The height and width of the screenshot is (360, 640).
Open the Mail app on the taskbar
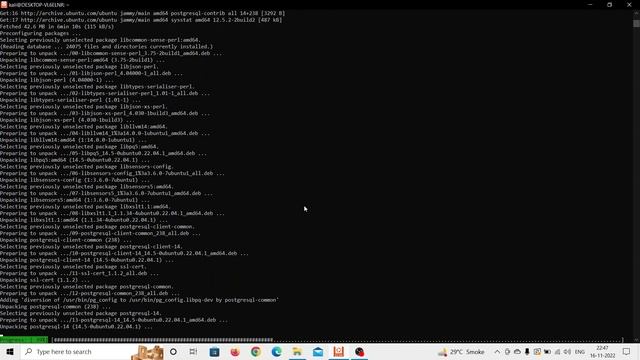coord(318,351)
